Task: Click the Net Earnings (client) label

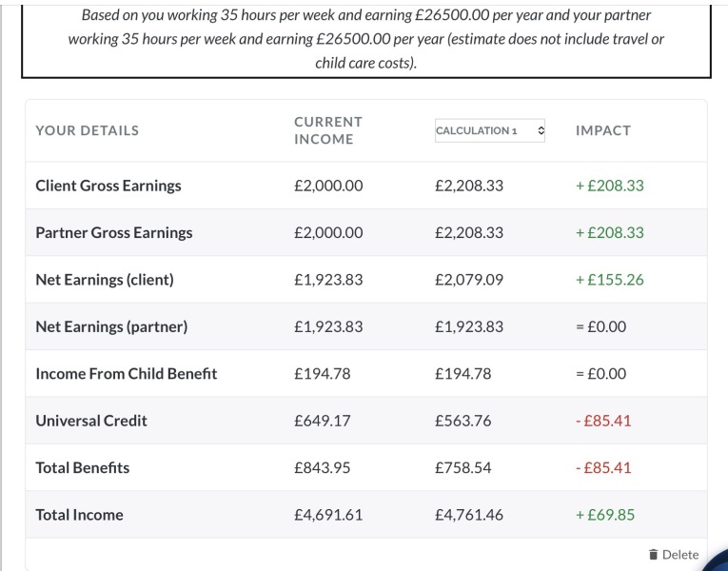Action: point(105,280)
